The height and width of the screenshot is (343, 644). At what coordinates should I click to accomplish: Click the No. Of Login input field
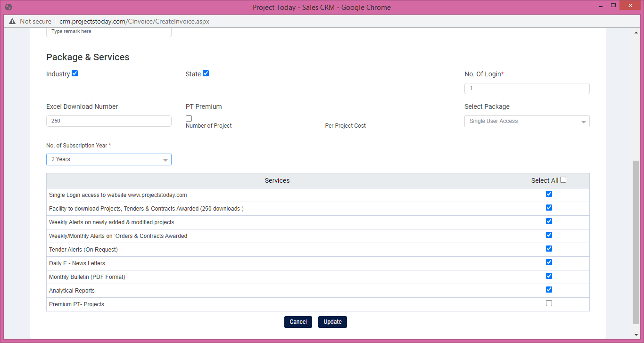click(527, 89)
